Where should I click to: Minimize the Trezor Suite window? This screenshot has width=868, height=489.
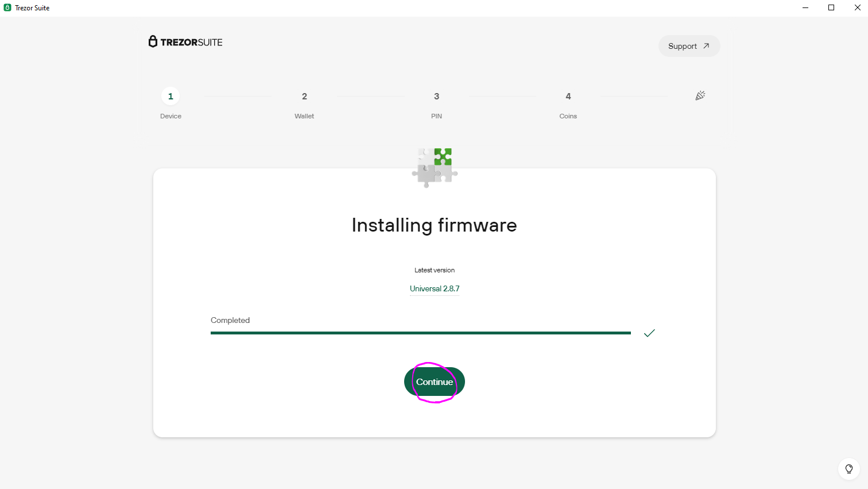point(805,7)
